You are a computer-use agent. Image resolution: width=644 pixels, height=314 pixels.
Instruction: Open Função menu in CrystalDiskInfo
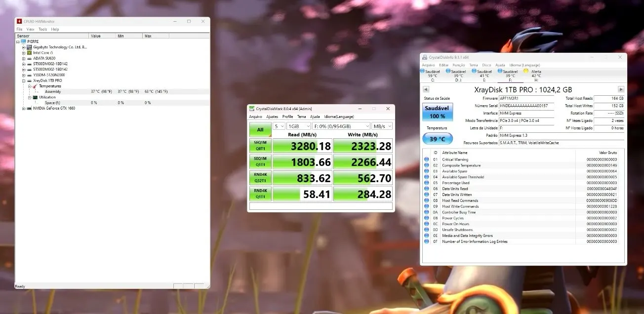click(x=459, y=65)
